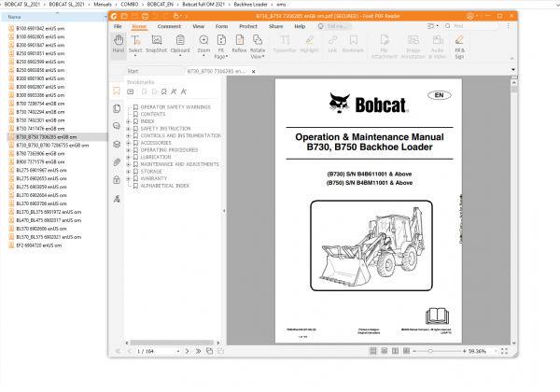Close the B730_B750 document tab
This screenshot has width=560, height=392.
pyautogui.click(x=253, y=72)
